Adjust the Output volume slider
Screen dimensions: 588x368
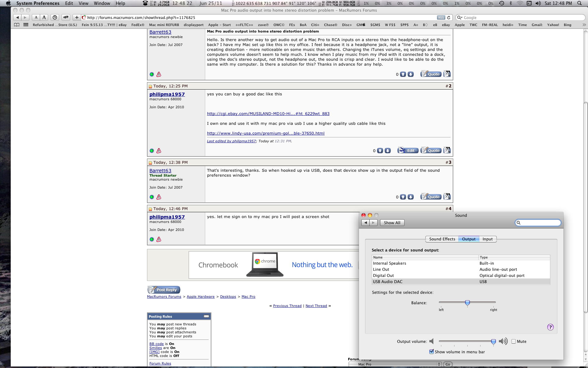(x=493, y=341)
